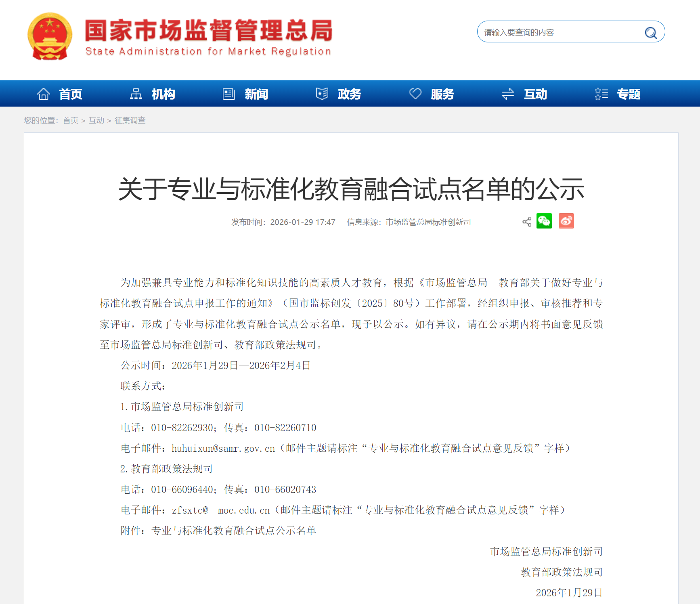Click the 国家市场监督管理总局 site title banner
The width and height of the screenshot is (700, 604).
click(208, 36)
